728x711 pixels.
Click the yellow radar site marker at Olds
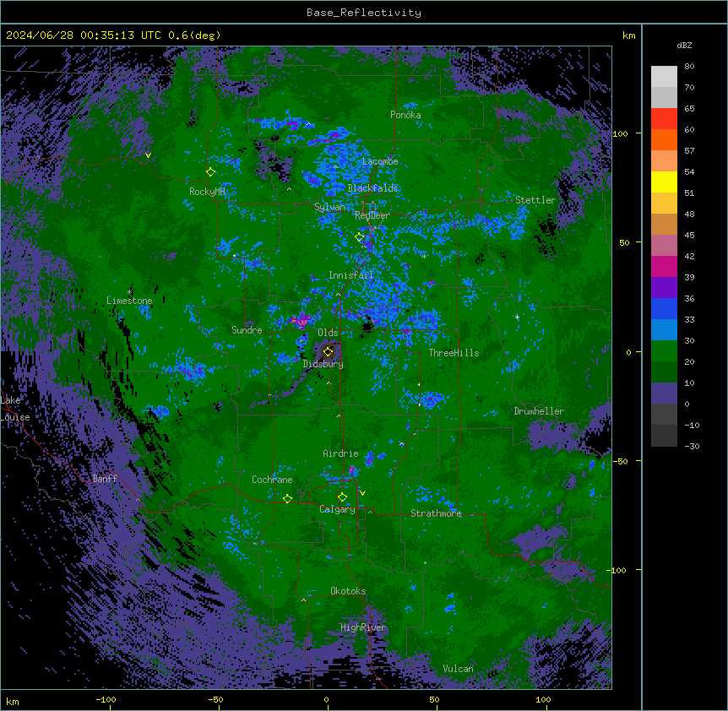click(x=328, y=351)
